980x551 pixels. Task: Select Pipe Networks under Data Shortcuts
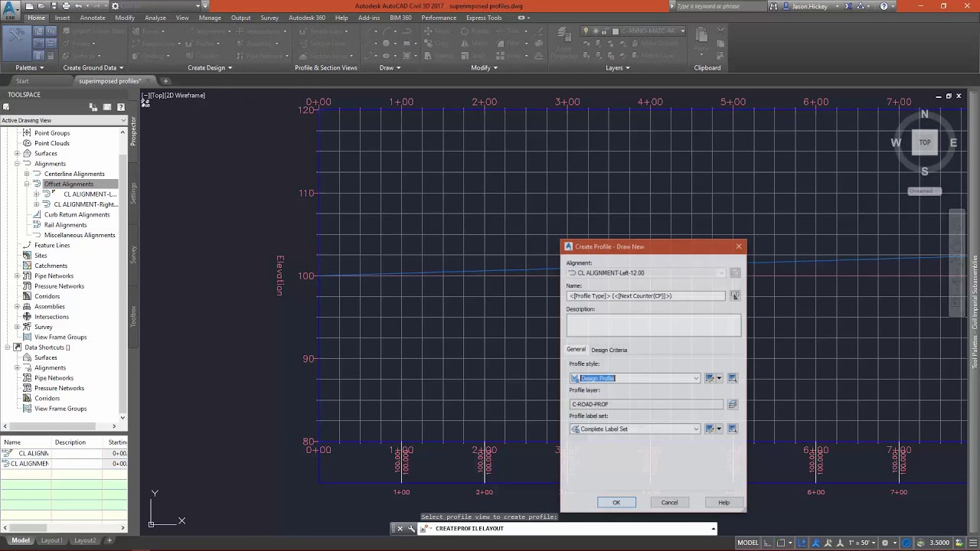click(x=54, y=378)
